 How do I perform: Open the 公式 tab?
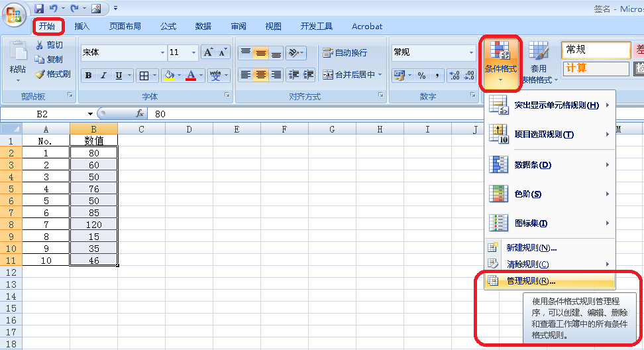coord(168,27)
